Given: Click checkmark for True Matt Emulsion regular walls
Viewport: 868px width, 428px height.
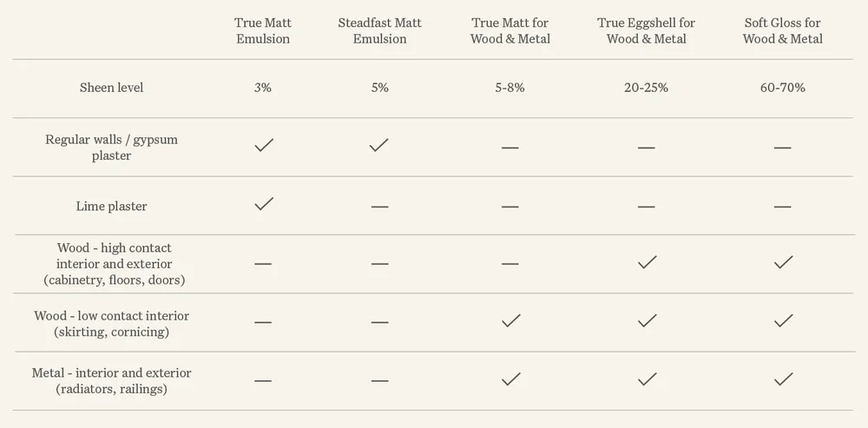Looking at the screenshot, I should pyautogui.click(x=264, y=145).
